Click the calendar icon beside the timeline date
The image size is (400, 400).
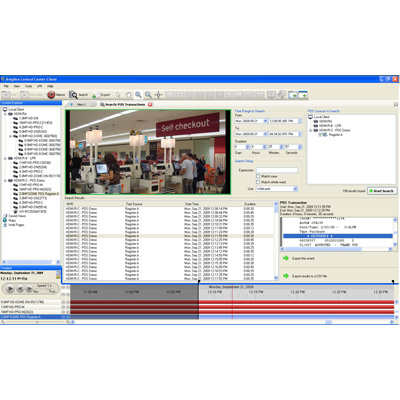click(x=58, y=273)
